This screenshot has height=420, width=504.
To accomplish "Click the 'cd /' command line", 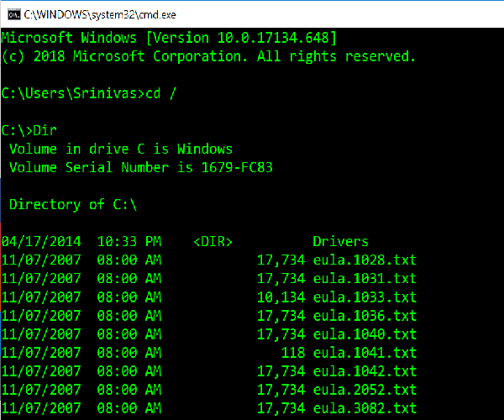I will (x=89, y=93).
